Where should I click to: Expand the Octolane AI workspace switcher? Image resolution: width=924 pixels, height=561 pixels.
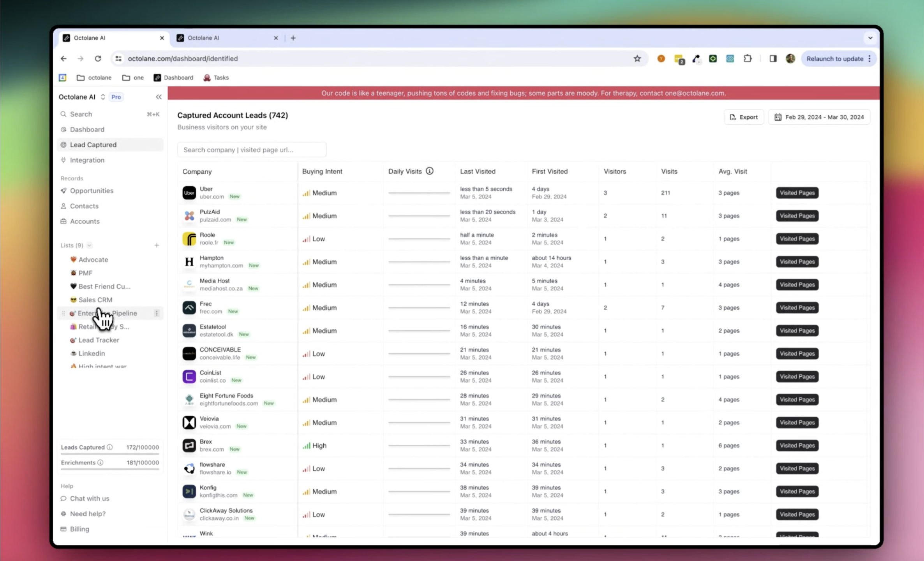click(102, 97)
